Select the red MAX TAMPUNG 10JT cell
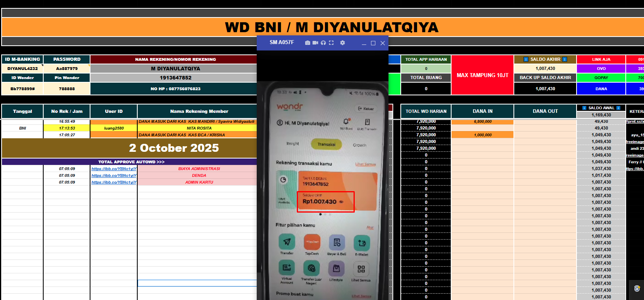 click(x=483, y=75)
